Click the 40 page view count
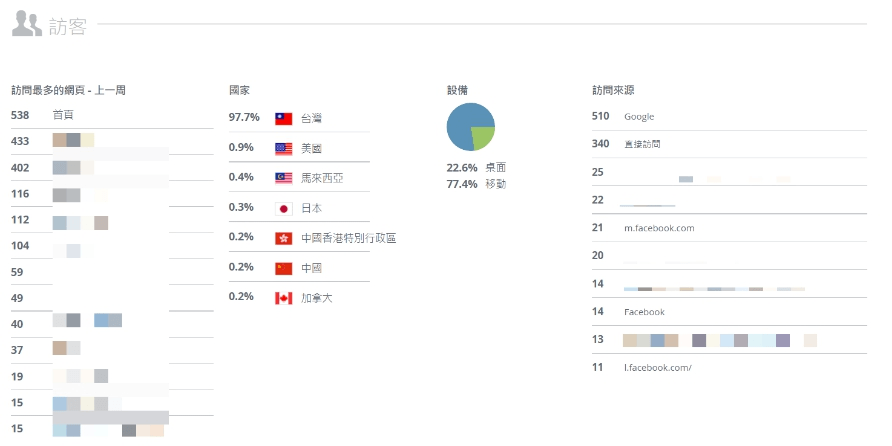This screenshot has height=446, width=892. [x=17, y=324]
